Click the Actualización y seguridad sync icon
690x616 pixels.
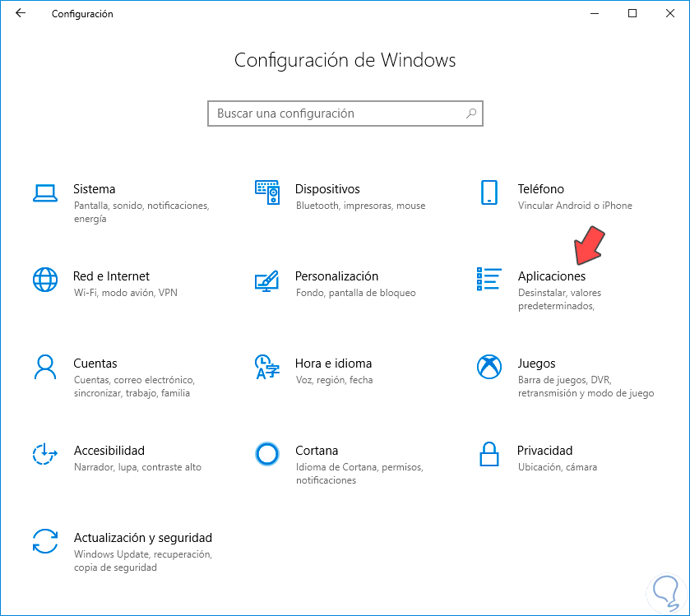coord(44,541)
